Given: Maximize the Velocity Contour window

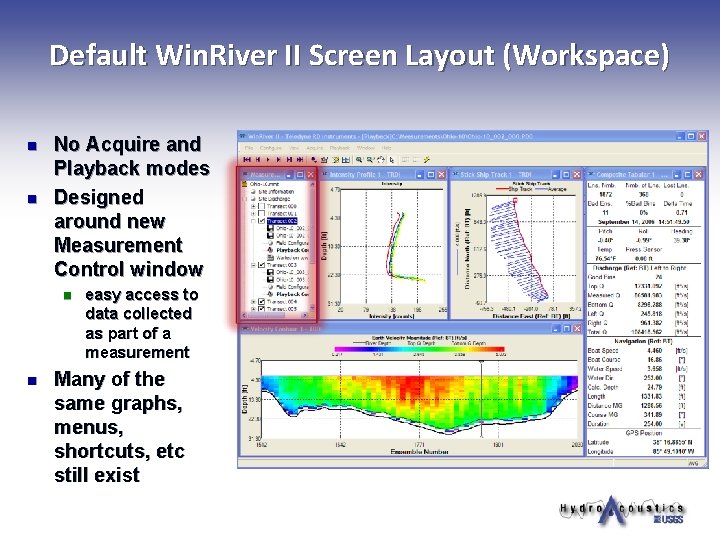Looking at the screenshot, I should [566, 328].
